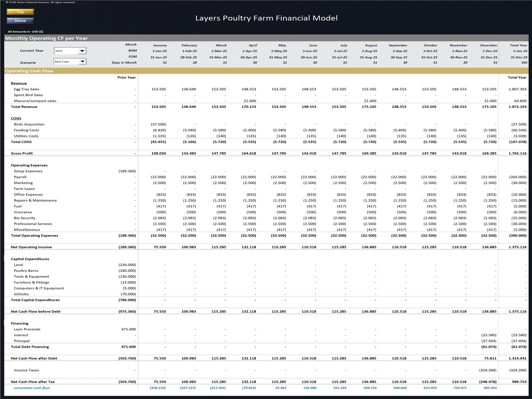Click the Setup Expenses row label
This screenshot has width=532, height=399.
(x=28, y=171)
